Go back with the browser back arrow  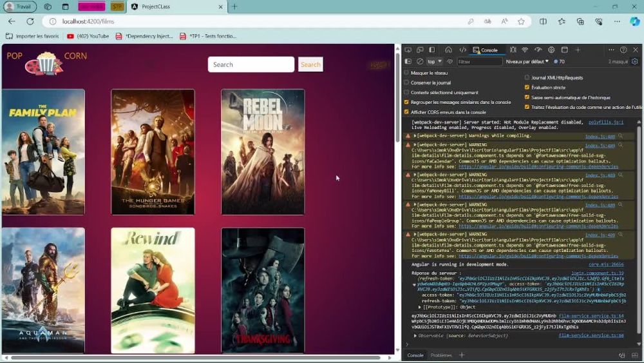click(12, 21)
